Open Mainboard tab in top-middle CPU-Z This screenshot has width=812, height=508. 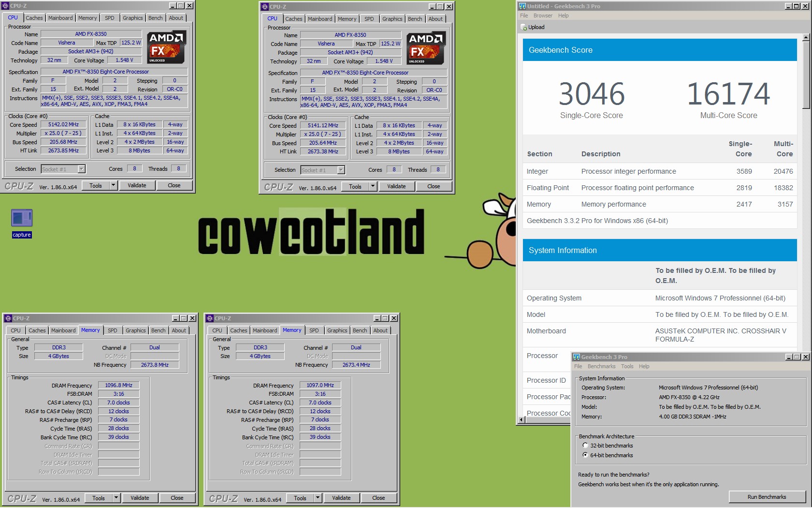(x=320, y=19)
